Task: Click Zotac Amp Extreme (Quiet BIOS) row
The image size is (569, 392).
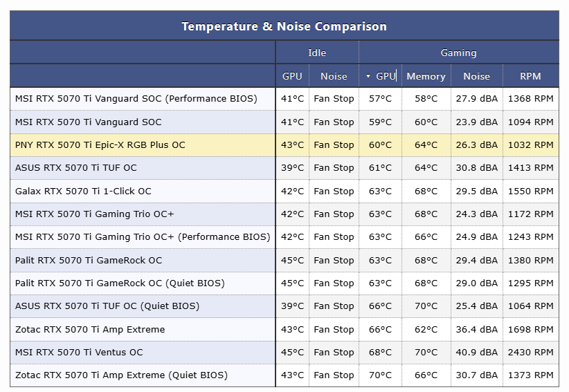Action: click(x=284, y=375)
